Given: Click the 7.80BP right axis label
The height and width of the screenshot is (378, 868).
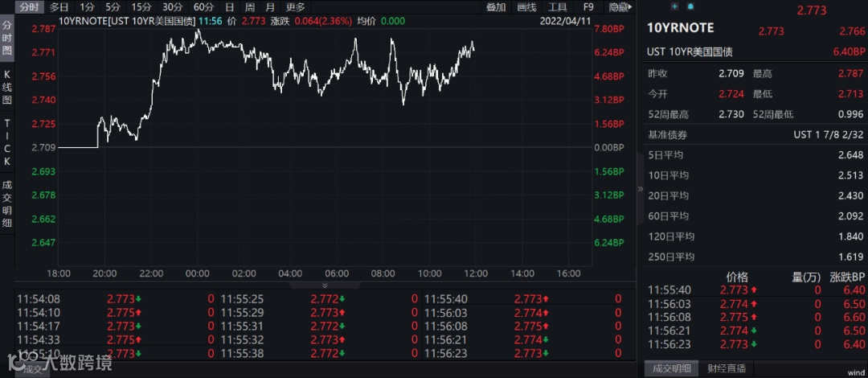Looking at the screenshot, I should point(610,28).
